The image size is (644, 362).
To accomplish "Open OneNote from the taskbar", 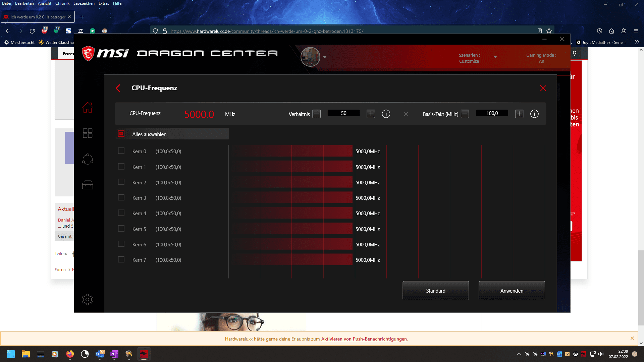I will 114,354.
